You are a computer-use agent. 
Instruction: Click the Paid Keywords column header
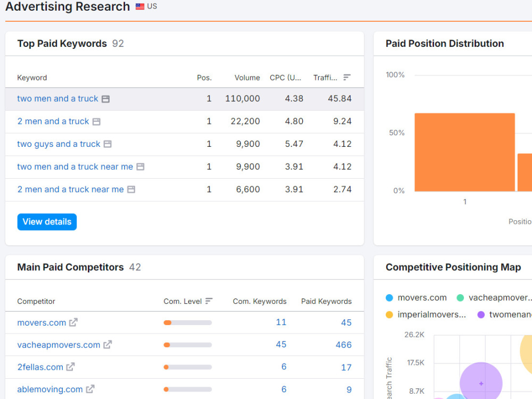pyautogui.click(x=327, y=301)
